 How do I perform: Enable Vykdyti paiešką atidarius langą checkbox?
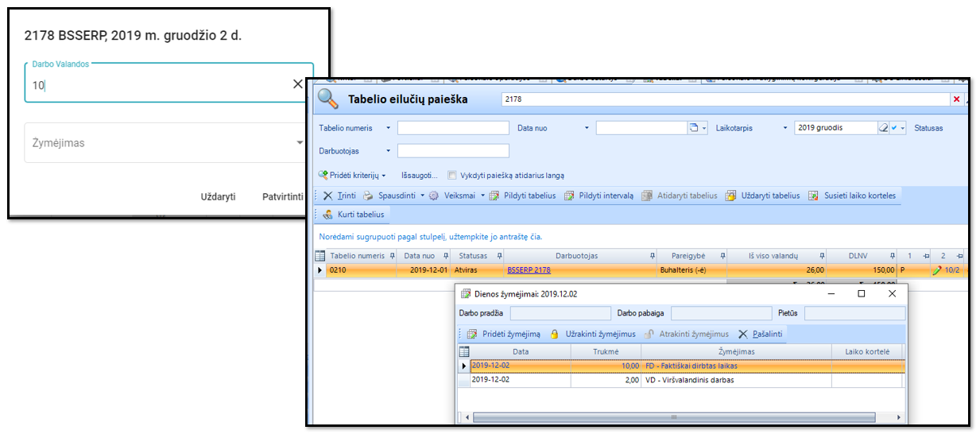tap(451, 175)
